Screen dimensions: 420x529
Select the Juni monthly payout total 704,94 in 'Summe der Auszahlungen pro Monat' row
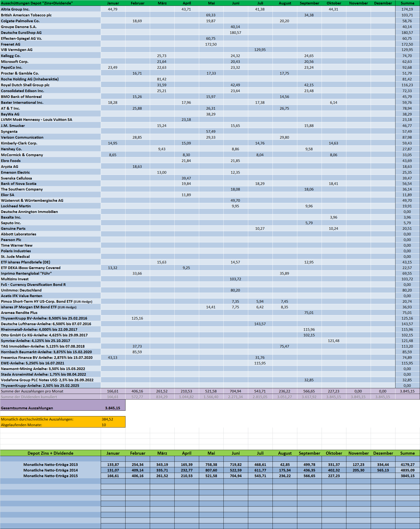235,391
